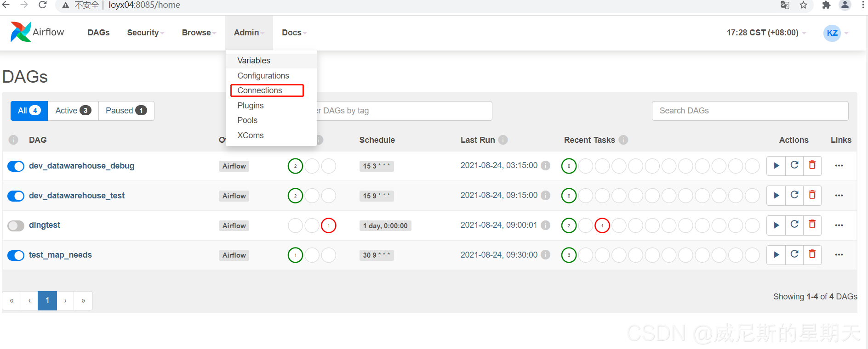Filter DAGs by the Active tab
Viewport: 868px width, 349px height.
(x=73, y=111)
